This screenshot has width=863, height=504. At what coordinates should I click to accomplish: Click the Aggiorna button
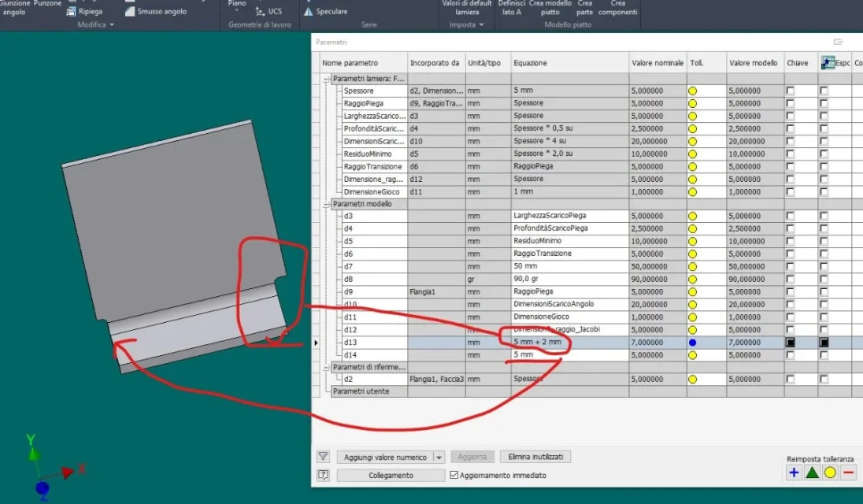(472, 457)
